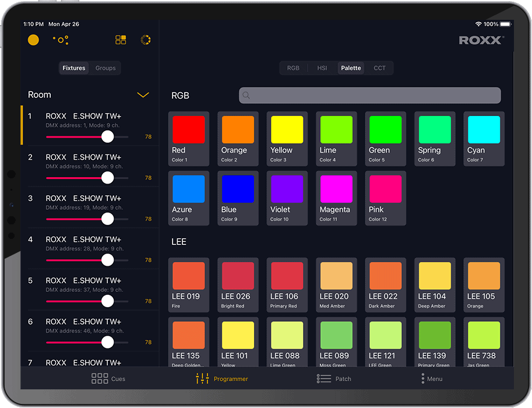Adjust fixture 5 intensity slider

pyautogui.click(x=108, y=301)
